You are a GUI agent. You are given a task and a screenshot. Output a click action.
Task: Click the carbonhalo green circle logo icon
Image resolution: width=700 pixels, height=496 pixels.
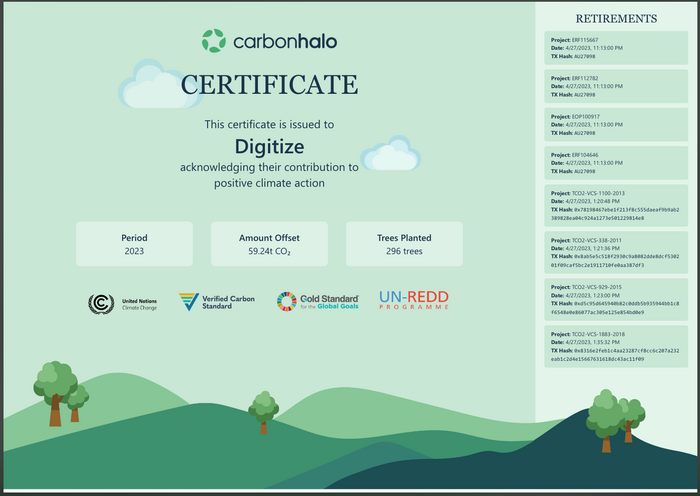pos(213,41)
